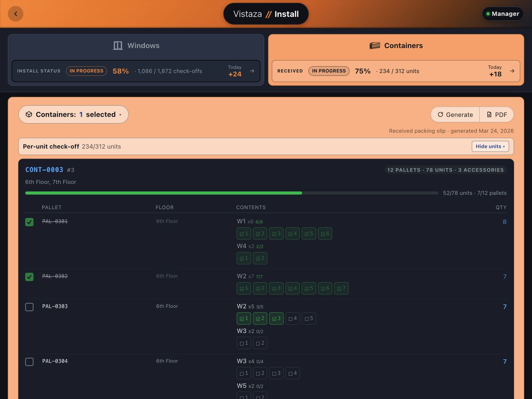Go back using the chevron button

pos(16,14)
